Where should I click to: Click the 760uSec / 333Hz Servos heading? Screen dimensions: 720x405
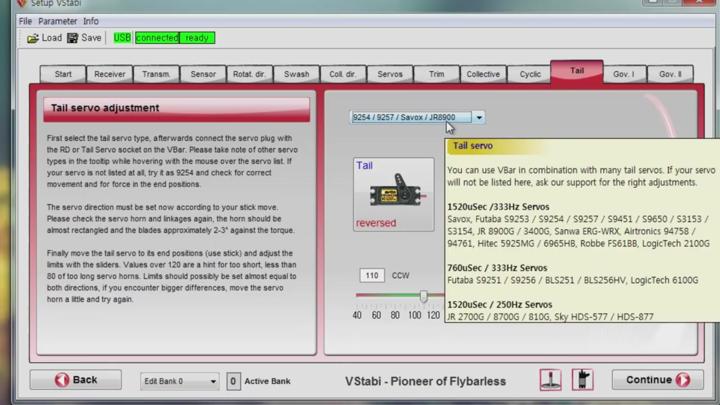click(497, 268)
